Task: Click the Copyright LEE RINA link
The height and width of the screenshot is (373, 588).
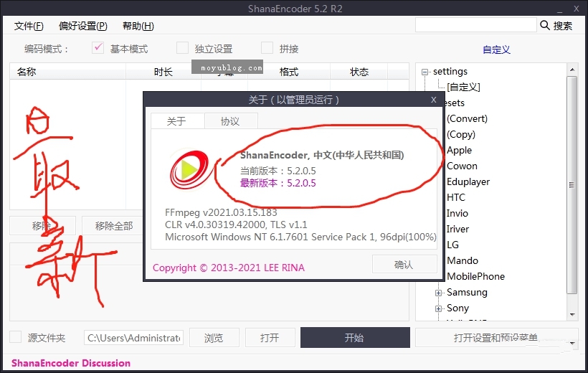Action: [228, 268]
